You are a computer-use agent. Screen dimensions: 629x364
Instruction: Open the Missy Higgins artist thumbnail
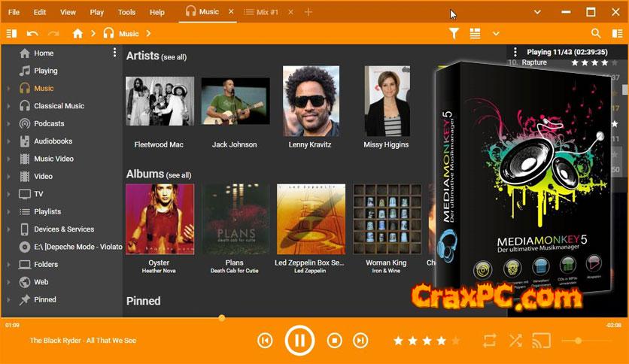click(x=387, y=101)
